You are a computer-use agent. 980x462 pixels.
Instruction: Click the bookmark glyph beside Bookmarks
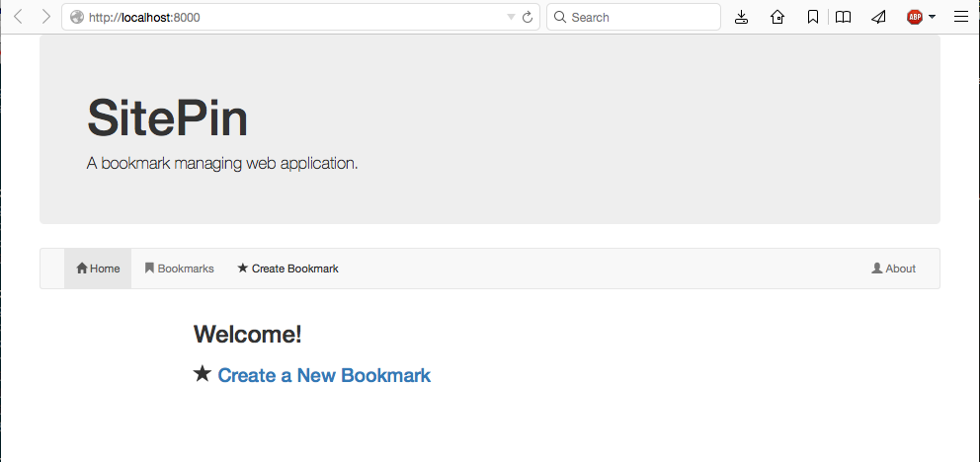pos(149,268)
